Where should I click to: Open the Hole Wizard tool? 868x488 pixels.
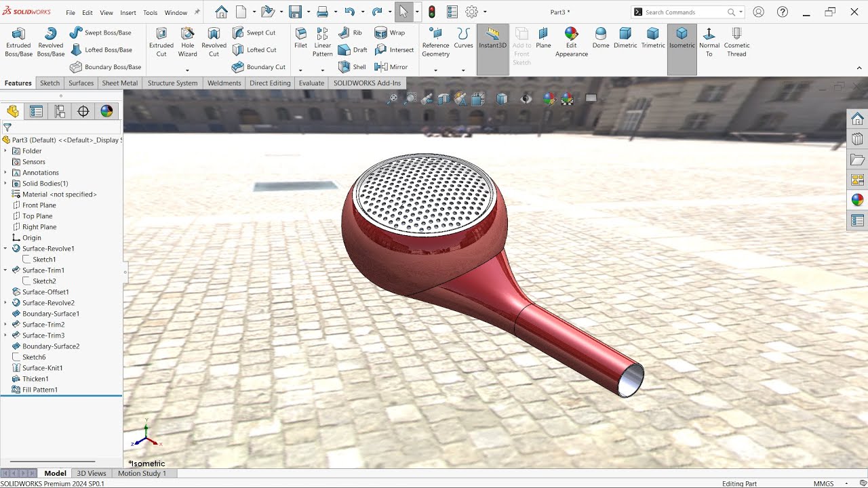pyautogui.click(x=187, y=42)
